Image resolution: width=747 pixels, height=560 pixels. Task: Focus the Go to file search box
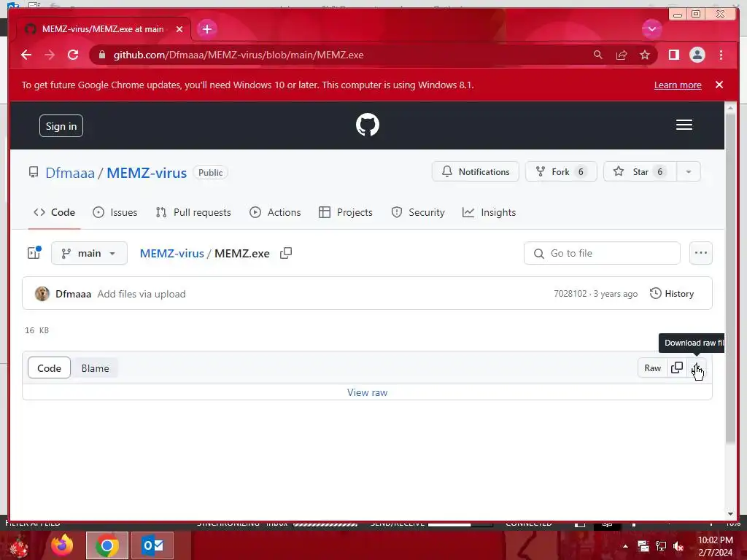point(602,253)
